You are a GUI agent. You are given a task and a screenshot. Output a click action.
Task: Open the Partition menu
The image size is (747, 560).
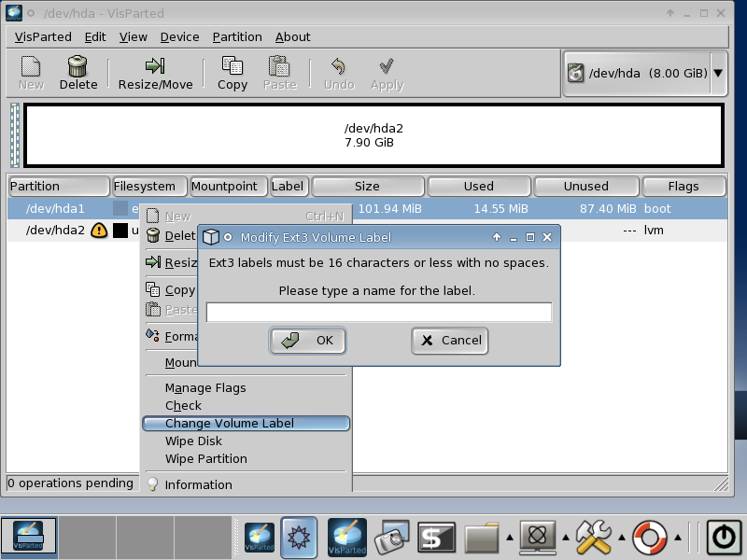[237, 37]
